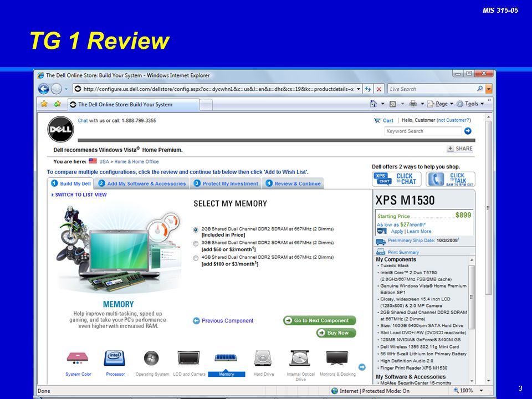This screenshot has width=532, height=399.
Task: Click in the Live Search box
Action: point(432,89)
